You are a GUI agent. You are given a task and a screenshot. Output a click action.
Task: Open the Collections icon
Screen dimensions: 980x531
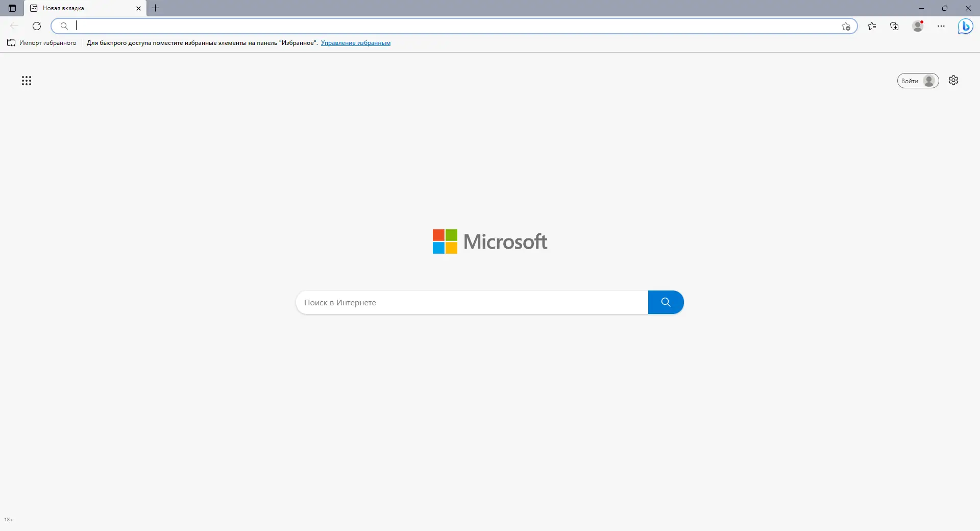894,26
